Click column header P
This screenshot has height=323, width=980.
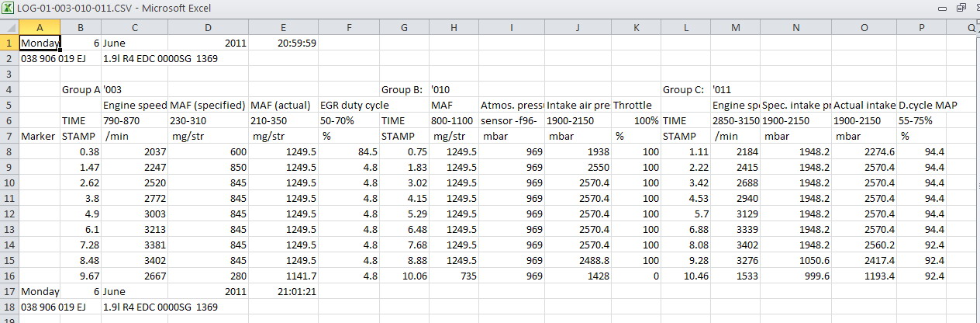(922, 27)
